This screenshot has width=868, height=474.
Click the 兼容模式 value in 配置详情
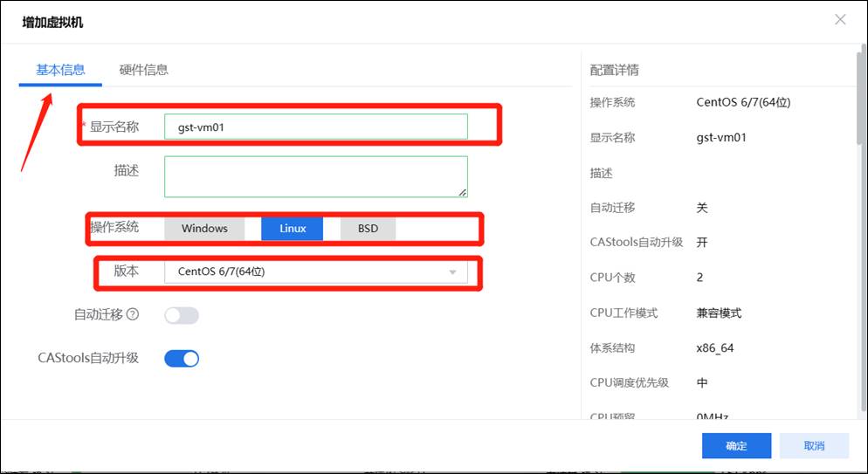719,313
